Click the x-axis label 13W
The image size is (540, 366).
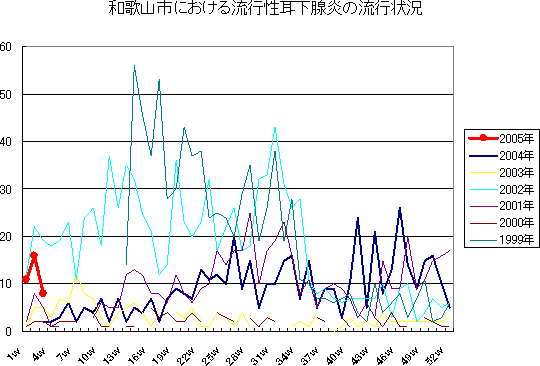coord(112,356)
